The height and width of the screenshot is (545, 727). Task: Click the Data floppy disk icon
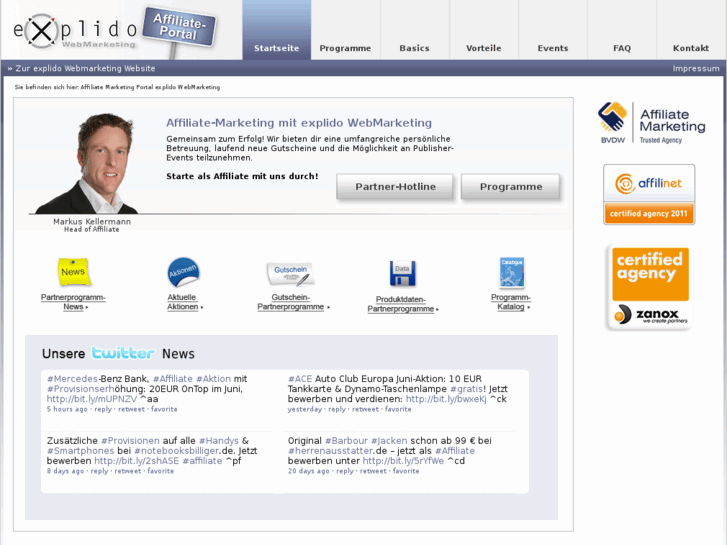(x=402, y=274)
